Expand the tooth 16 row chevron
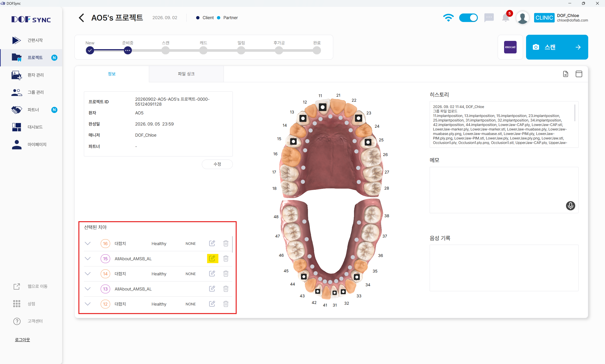The image size is (605, 364). click(x=87, y=243)
